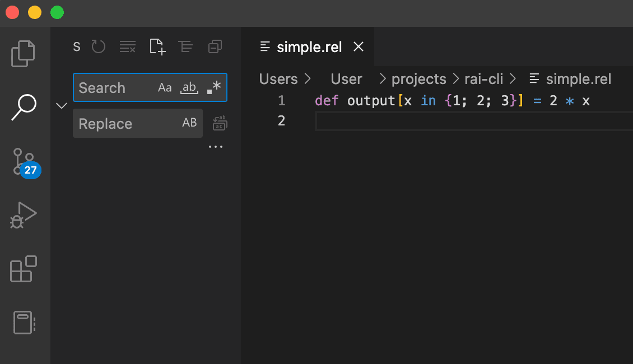Click the projects breadcrumb segment

pos(418,79)
